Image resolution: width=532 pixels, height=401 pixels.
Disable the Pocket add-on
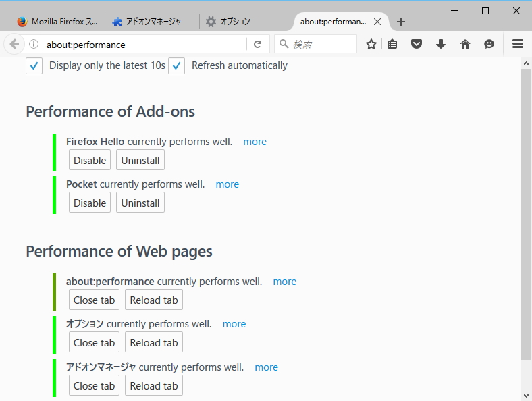[90, 203]
